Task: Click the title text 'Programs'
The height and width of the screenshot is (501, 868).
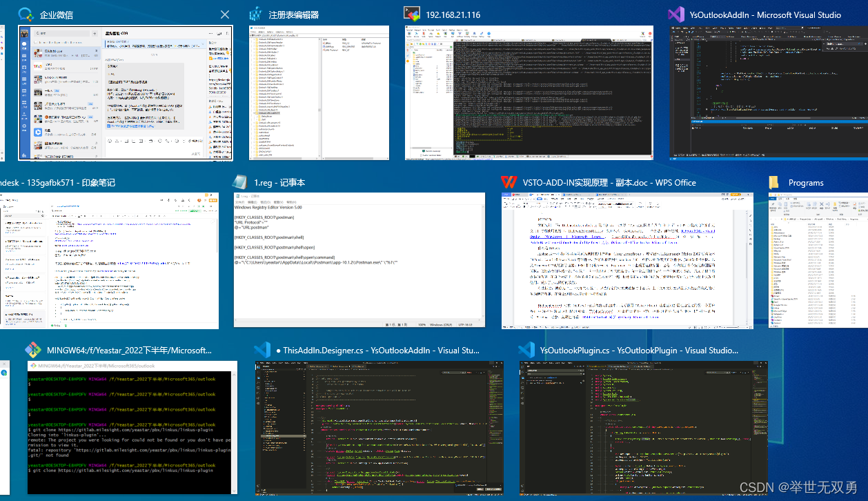Action: (806, 183)
